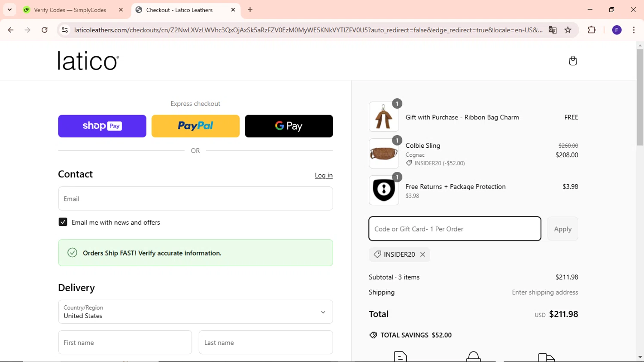Click the Apply discount button
The height and width of the screenshot is (362, 644).
[562, 229]
